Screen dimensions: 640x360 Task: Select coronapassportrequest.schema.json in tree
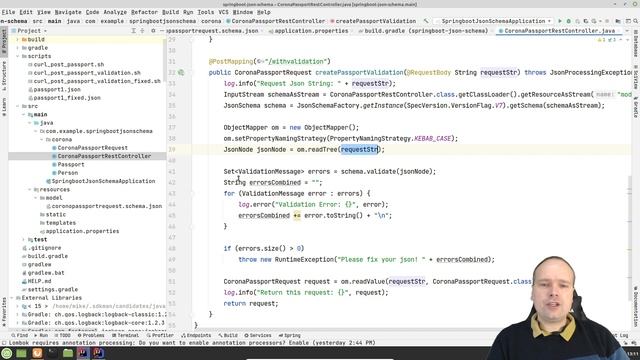tap(107, 206)
